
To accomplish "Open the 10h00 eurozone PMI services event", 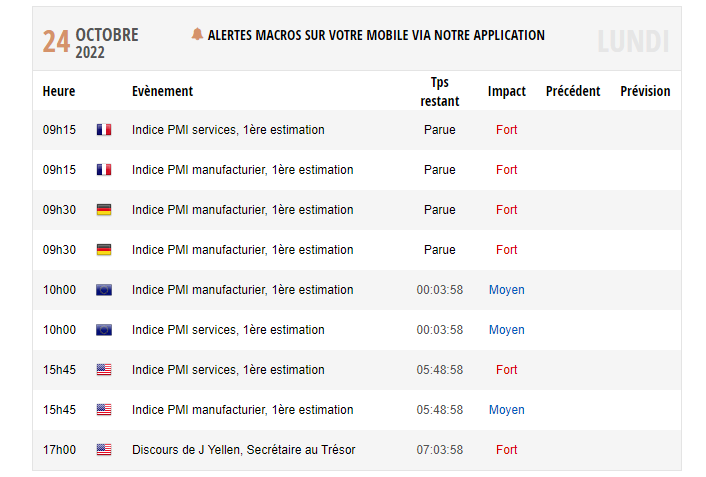I will (x=228, y=330).
